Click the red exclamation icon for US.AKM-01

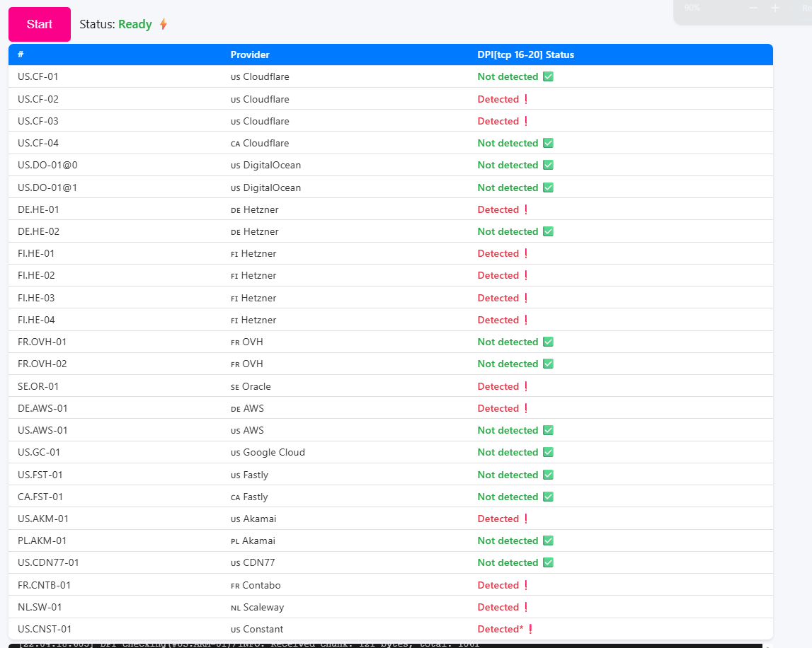coord(526,519)
